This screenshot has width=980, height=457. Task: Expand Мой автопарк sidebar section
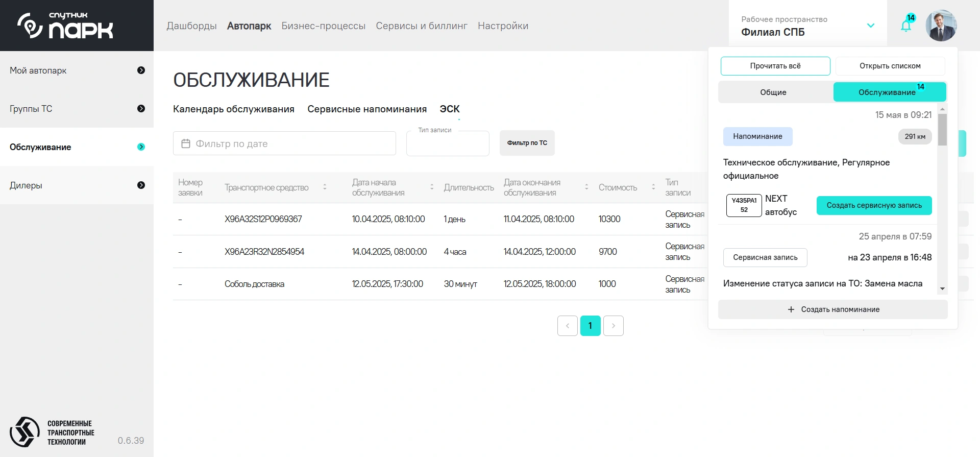141,70
